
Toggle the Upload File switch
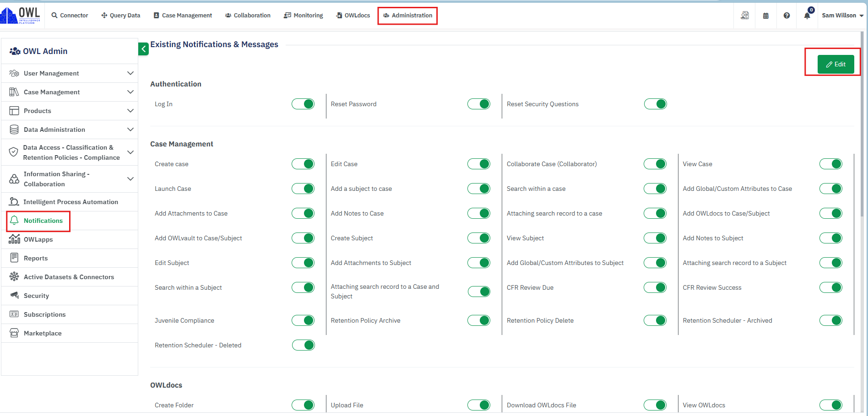click(479, 405)
